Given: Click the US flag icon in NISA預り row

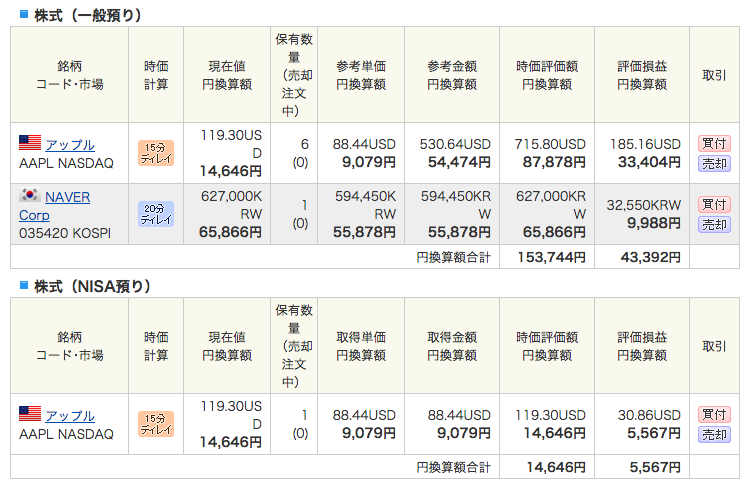Looking at the screenshot, I should tap(30, 414).
